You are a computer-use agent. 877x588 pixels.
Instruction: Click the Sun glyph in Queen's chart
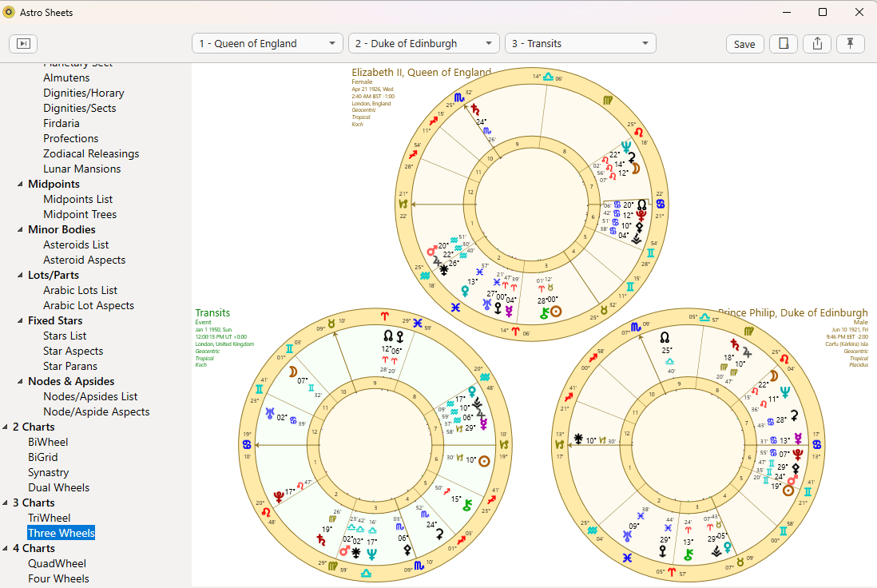point(555,312)
